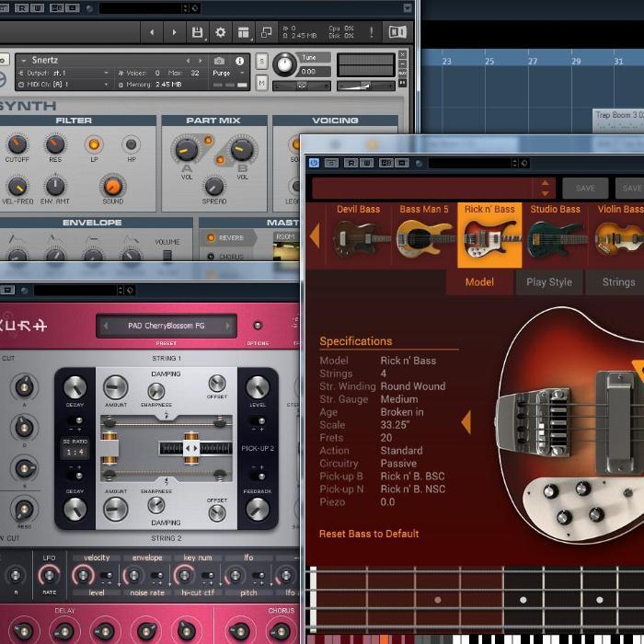
Task: Adjust the orange SOUND knob
Action: (x=113, y=186)
